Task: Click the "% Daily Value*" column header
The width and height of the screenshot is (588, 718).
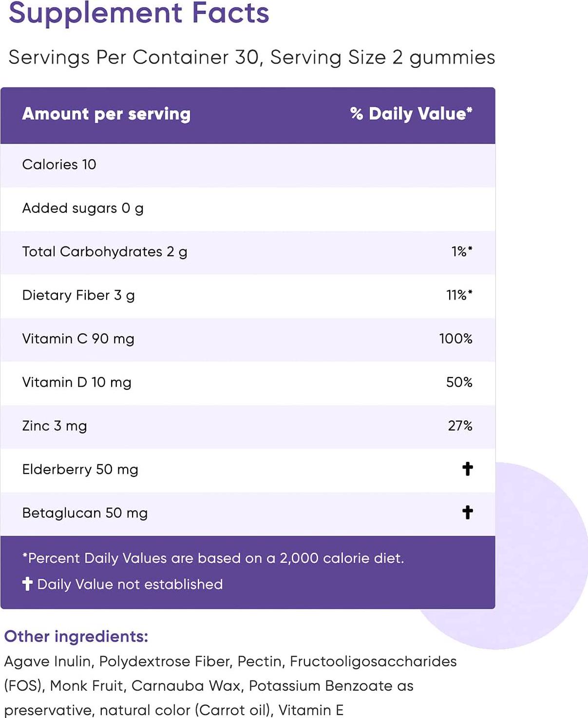Action: pyautogui.click(x=411, y=114)
